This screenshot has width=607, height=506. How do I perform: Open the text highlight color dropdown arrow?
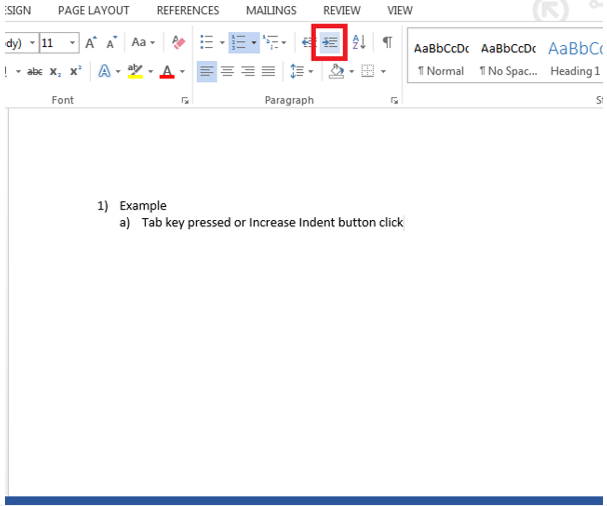point(150,72)
